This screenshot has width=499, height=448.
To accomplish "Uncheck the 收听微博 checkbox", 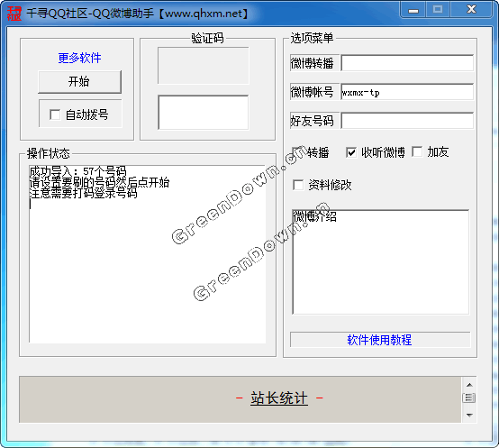I will coord(351,152).
